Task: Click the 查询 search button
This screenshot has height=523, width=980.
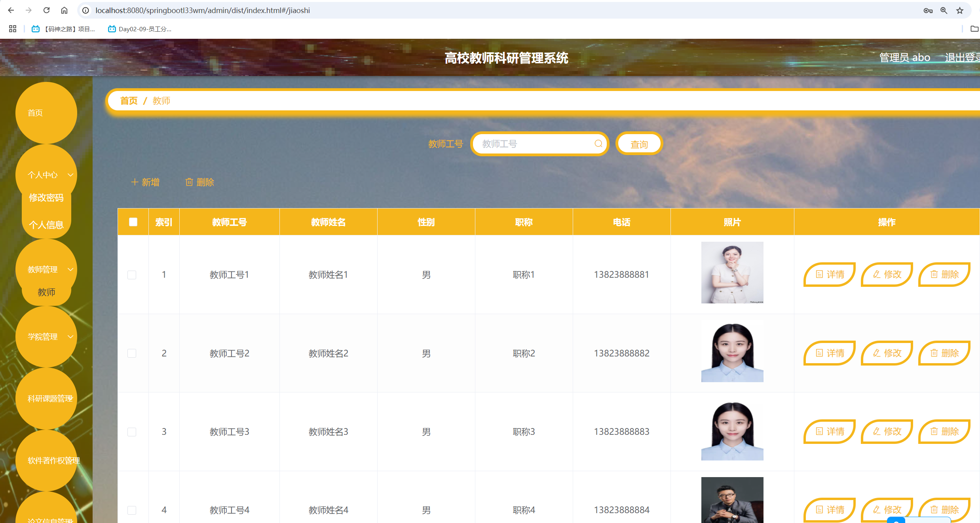Action: click(x=638, y=144)
